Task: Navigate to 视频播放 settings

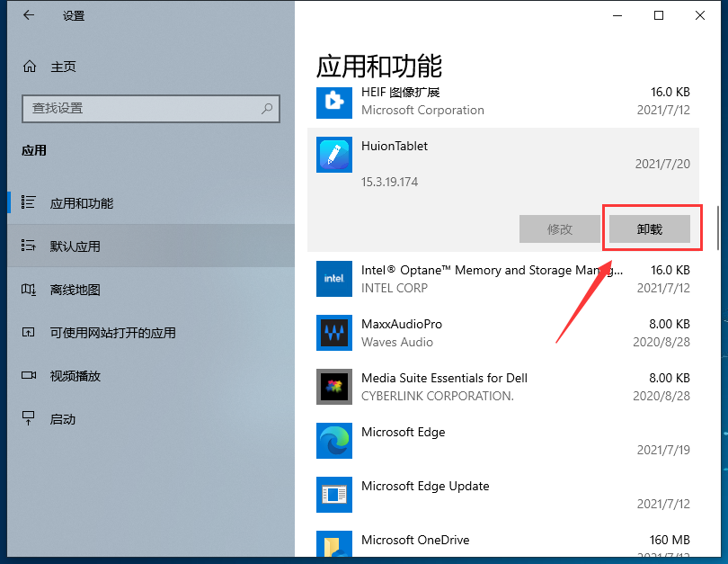Action: 151,376
